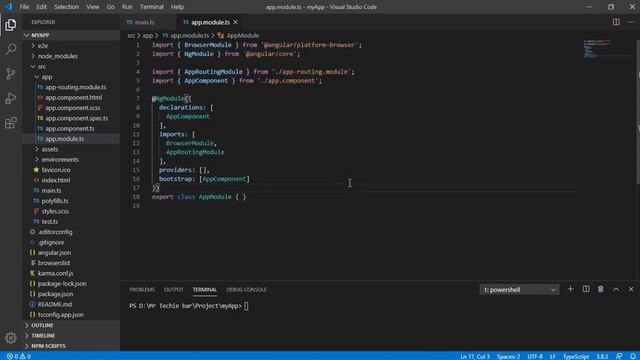
Task: Open the Search view in activity bar
Action: (11, 49)
